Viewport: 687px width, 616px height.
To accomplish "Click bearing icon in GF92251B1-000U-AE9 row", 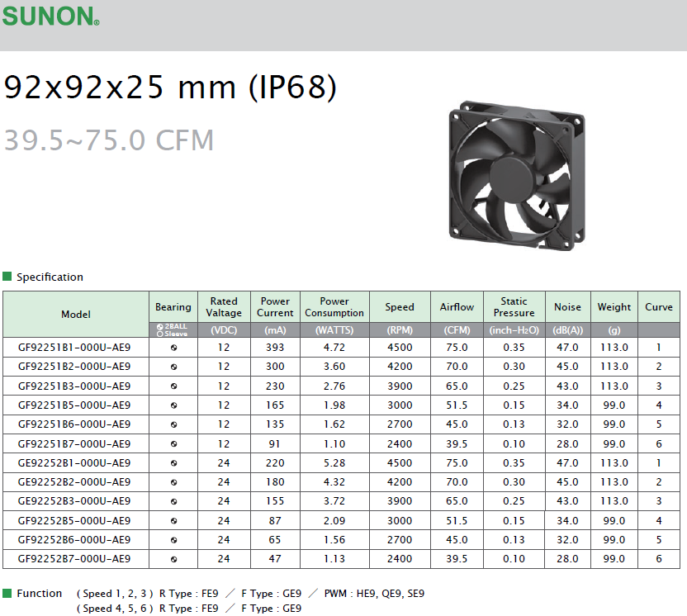I will (x=173, y=348).
